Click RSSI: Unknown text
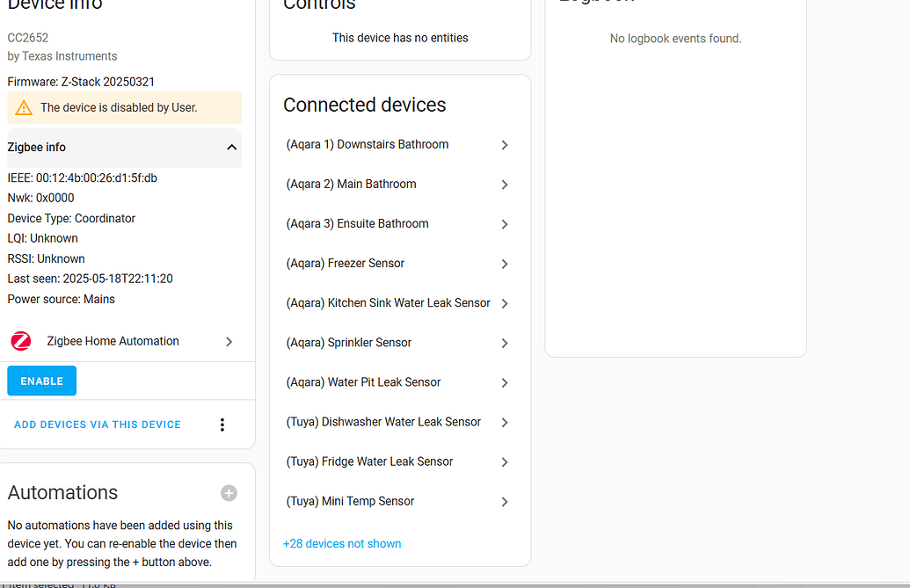Image resolution: width=910 pixels, height=588 pixels. pyautogui.click(x=46, y=258)
